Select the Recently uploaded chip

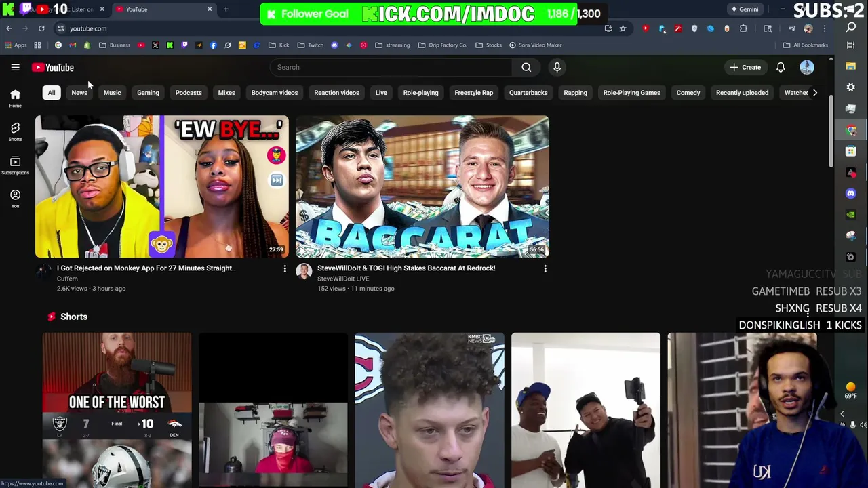coord(742,93)
